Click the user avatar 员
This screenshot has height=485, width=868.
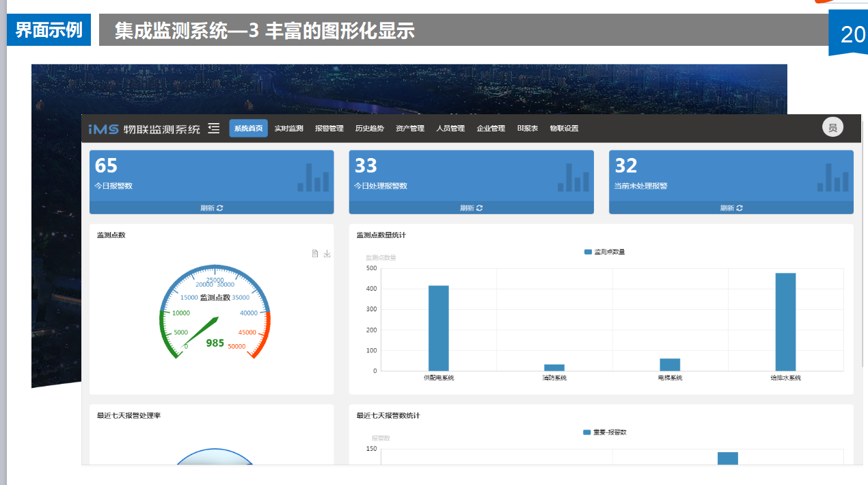[832, 127]
